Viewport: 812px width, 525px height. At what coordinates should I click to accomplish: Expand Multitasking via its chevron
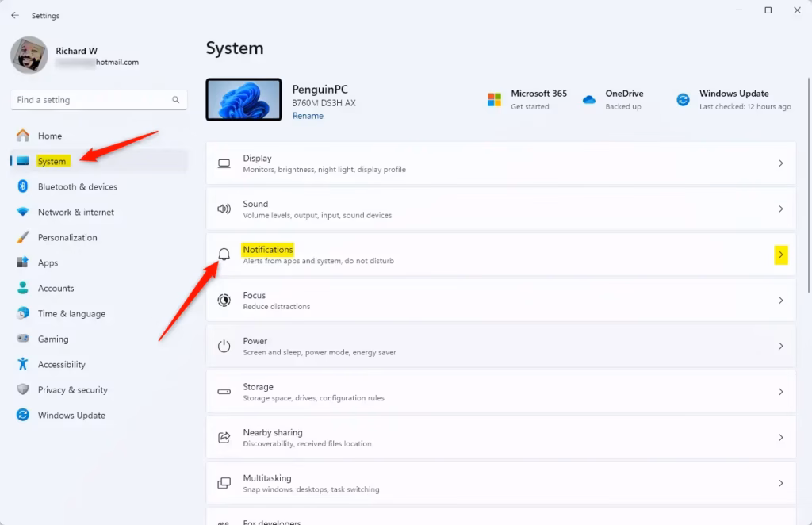(781, 483)
